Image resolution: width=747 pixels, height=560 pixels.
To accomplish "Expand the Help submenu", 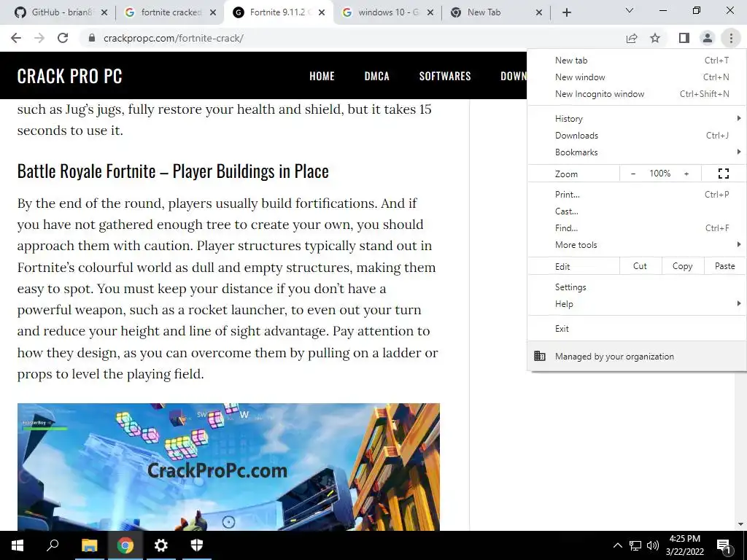I will [x=636, y=304].
